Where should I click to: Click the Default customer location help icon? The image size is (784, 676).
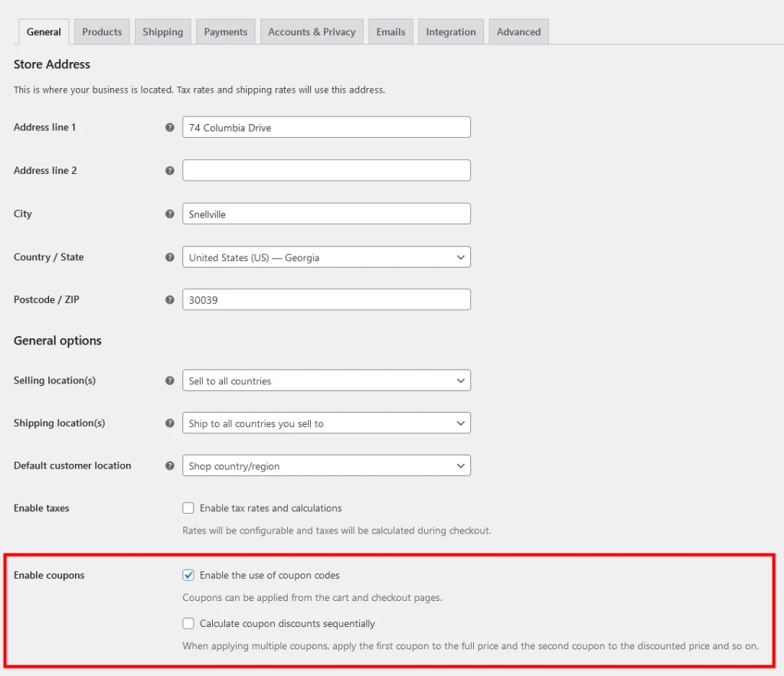170,465
